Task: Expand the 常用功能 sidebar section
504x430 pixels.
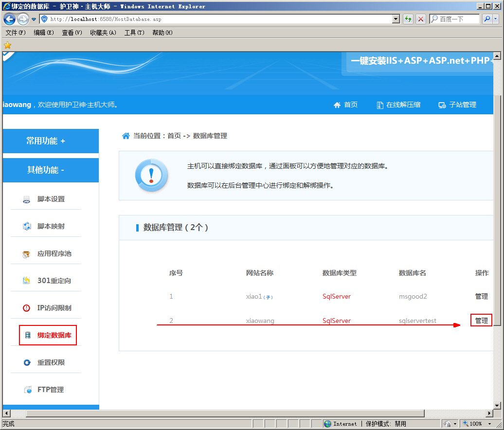Action: [x=51, y=141]
